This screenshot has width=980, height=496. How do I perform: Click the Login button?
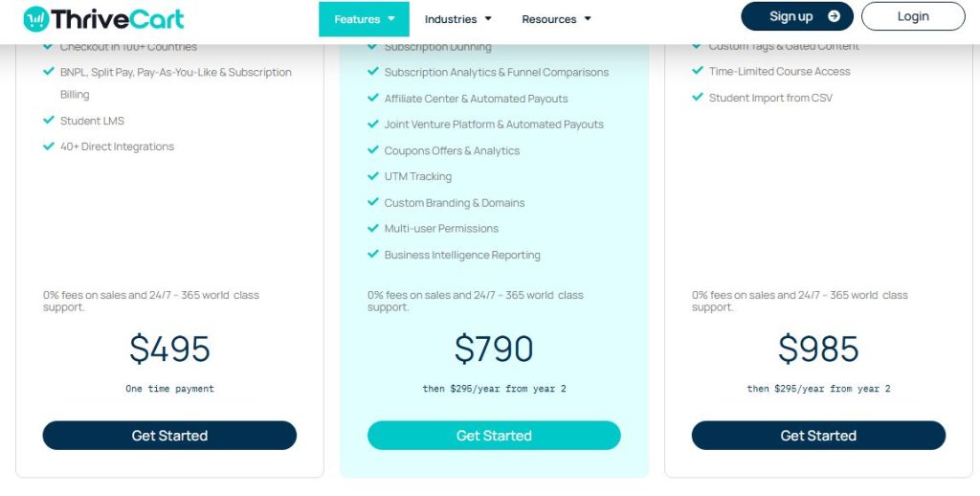[913, 16]
